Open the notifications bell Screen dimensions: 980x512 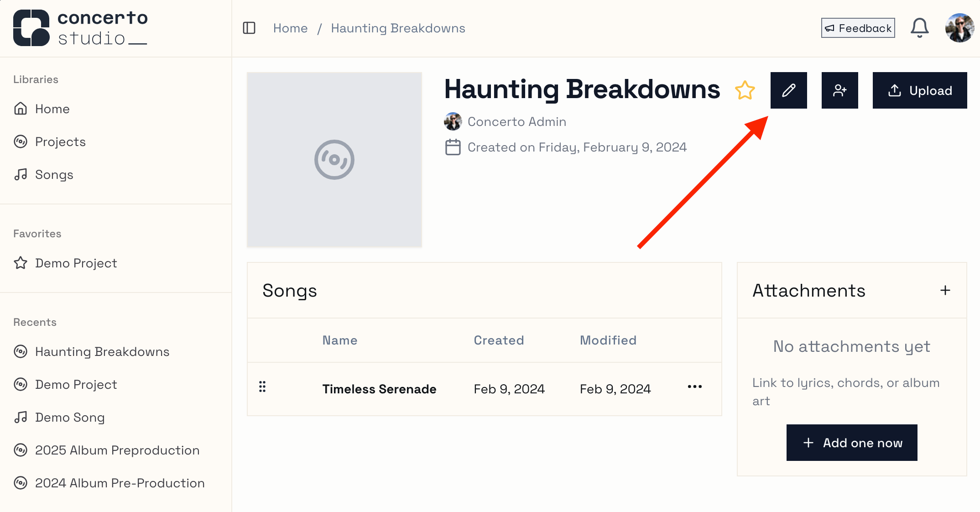(x=920, y=28)
